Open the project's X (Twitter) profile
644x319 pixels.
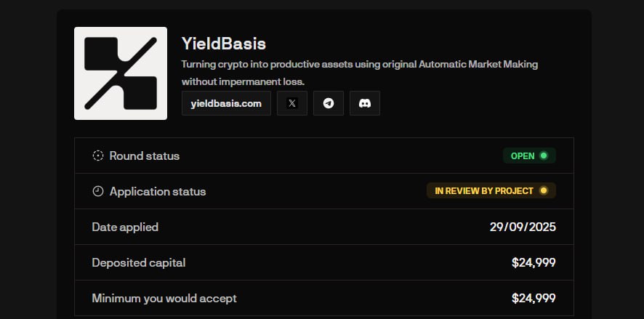pyautogui.click(x=292, y=103)
